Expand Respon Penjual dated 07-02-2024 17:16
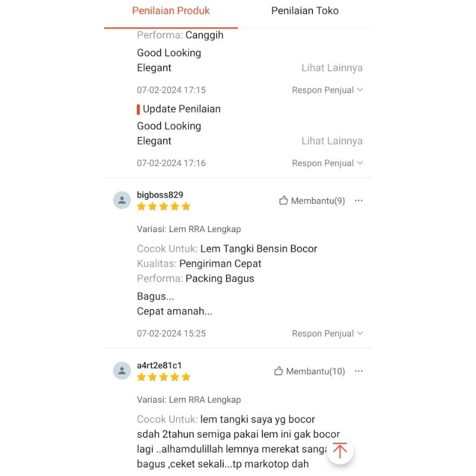Image resolution: width=476 pixels, height=476 pixels. pos(327,163)
